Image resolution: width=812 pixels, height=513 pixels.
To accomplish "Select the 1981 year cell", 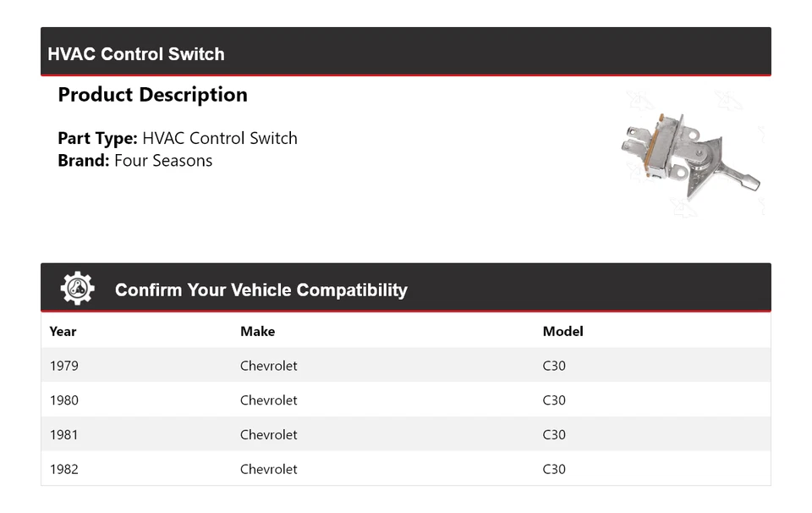I will (63, 435).
